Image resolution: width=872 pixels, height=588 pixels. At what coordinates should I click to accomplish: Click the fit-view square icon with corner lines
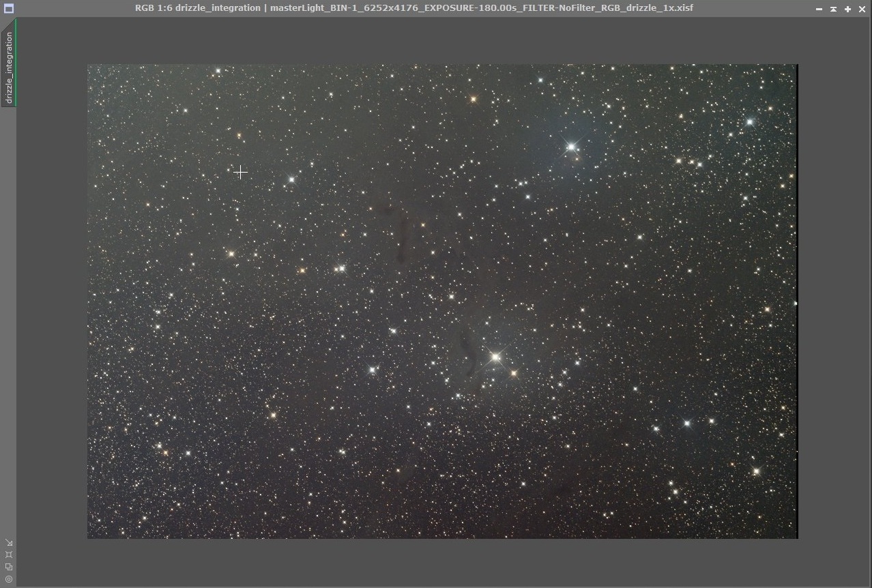tap(9, 555)
